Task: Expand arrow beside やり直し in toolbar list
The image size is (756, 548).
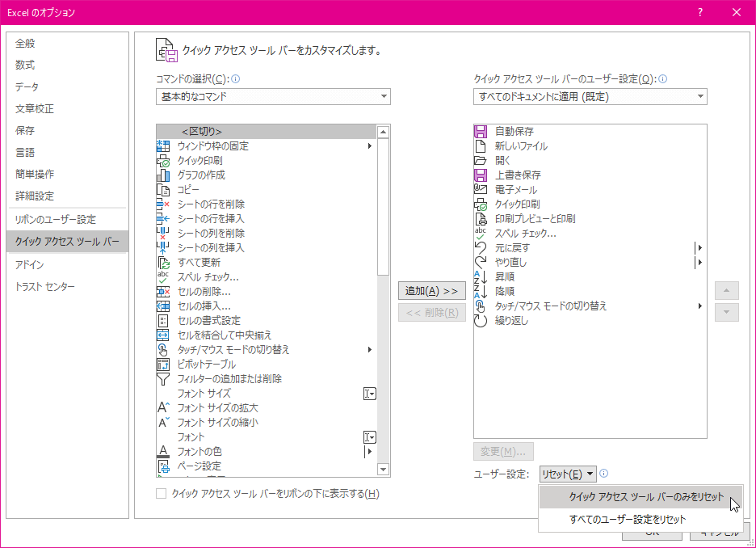Action: pos(699,263)
